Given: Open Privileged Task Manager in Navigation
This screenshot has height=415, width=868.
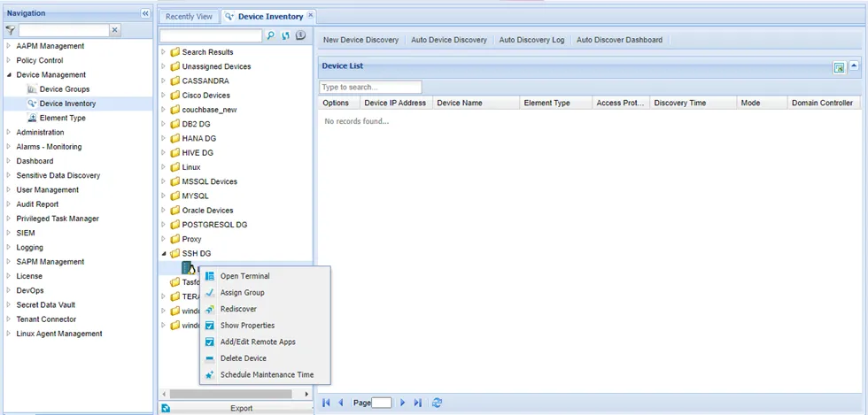Looking at the screenshot, I should 58,219.
